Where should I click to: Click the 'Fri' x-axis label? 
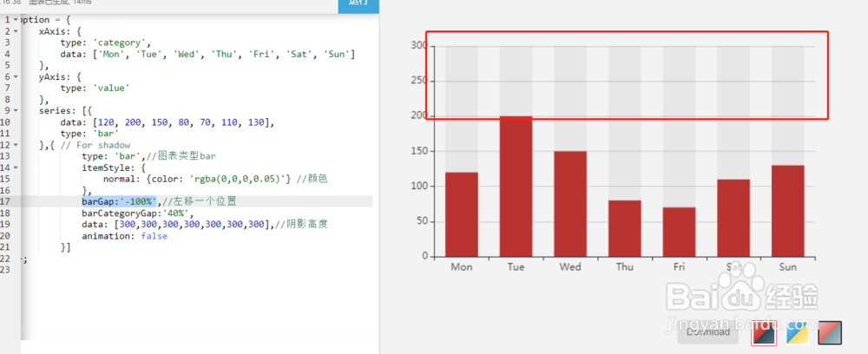[679, 267]
